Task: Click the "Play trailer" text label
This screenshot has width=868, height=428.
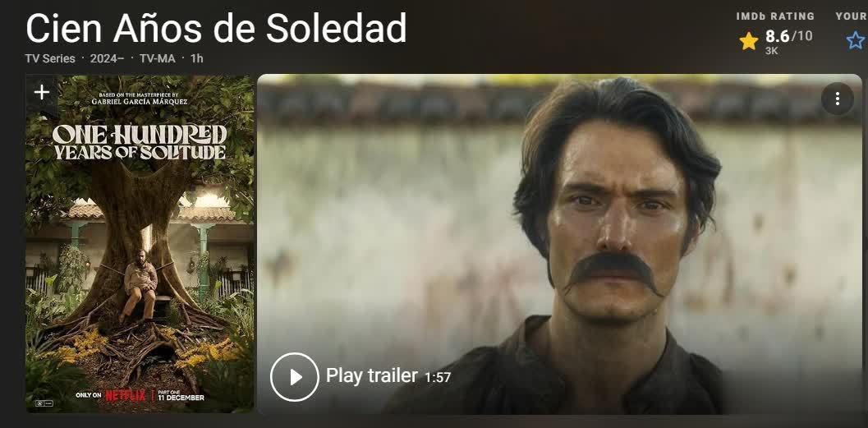Action: pos(371,376)
